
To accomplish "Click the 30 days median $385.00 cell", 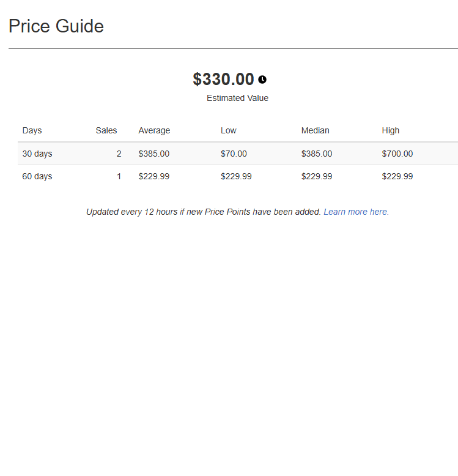I will 316,154.
